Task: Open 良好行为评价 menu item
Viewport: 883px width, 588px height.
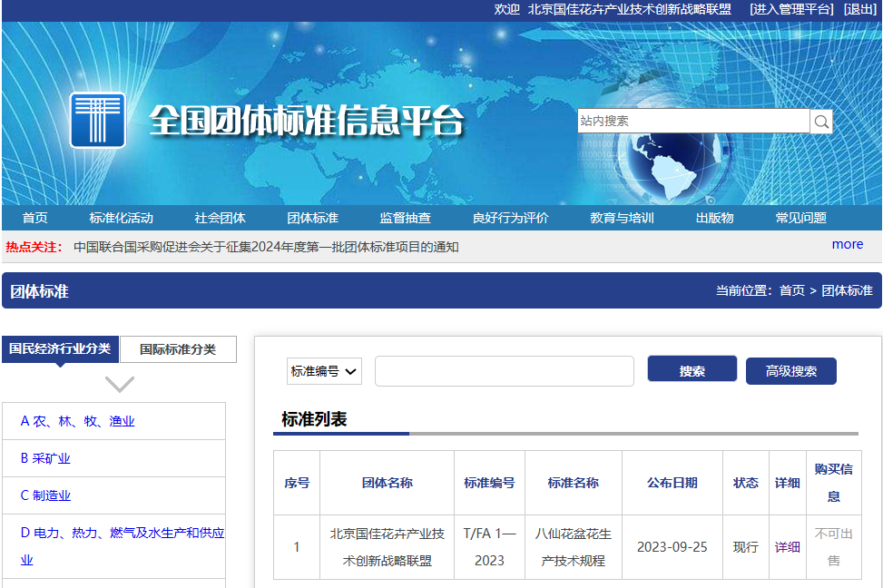Action: 511,218
